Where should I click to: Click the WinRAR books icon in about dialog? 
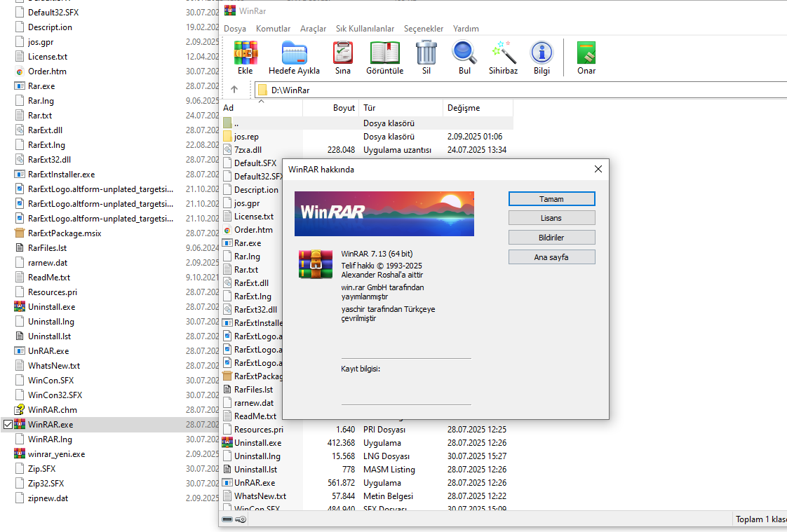coord(316,264)
